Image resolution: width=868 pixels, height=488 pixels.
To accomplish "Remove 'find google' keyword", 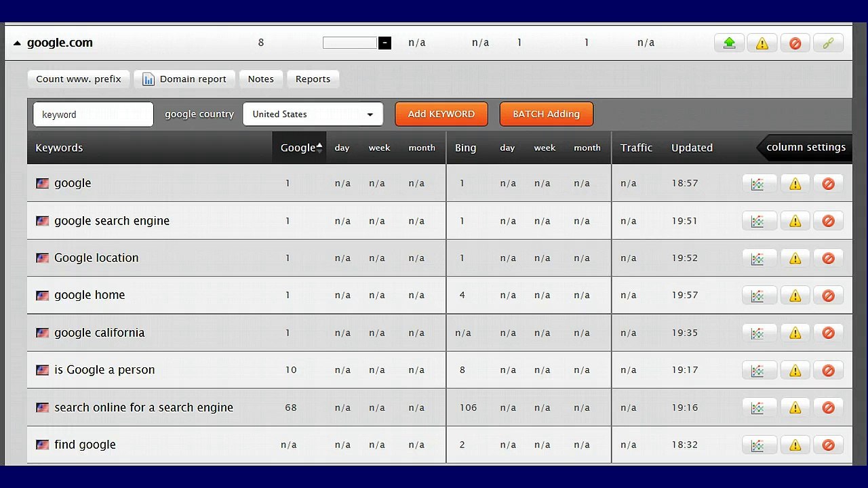I will click(x=828, y=445).
